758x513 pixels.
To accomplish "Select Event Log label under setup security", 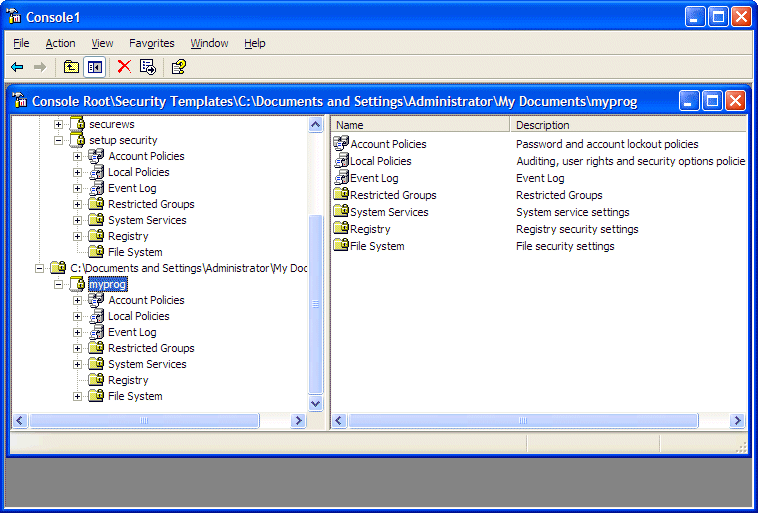I will [132, 188].
